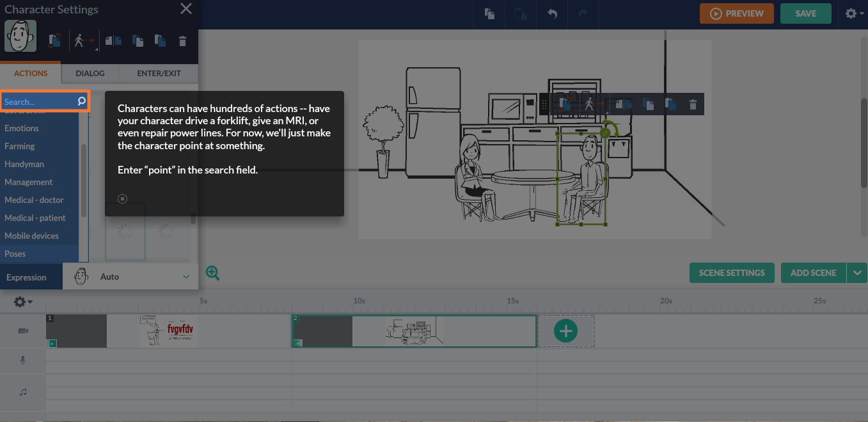
Task: Click the flip character icon in Character Settings toolbar
Action: (x=54, y=40)
